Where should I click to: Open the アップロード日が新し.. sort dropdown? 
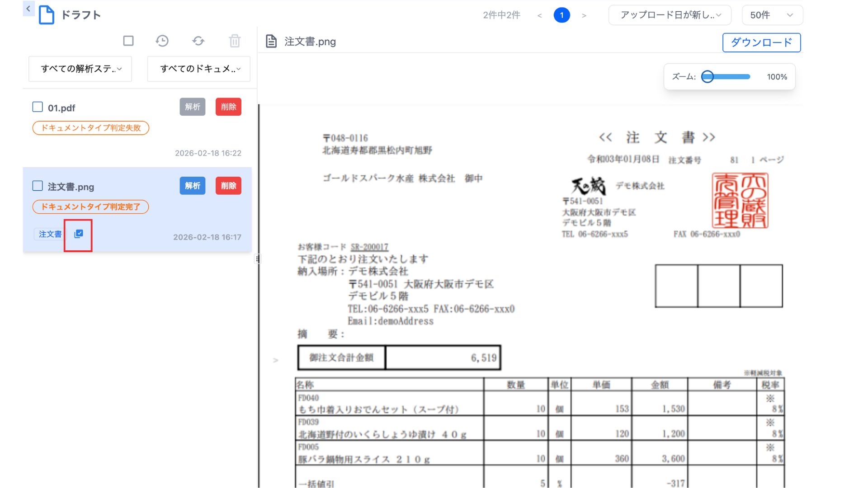pos(670,15)
